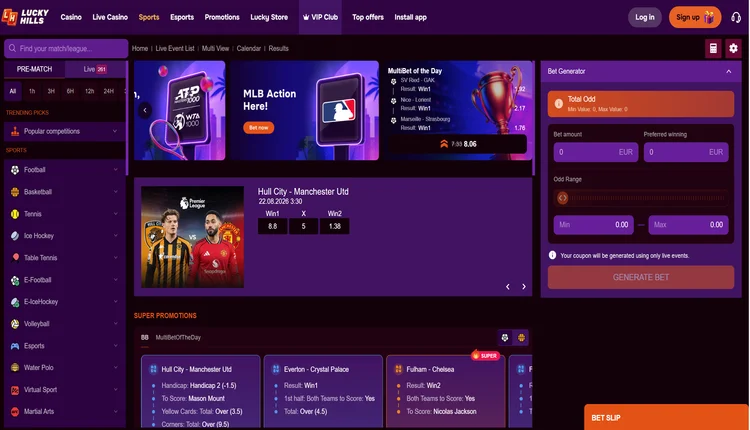Expand the Tennis chevron
The width and height of the screenshot is (750, 430).
[115, 214]
